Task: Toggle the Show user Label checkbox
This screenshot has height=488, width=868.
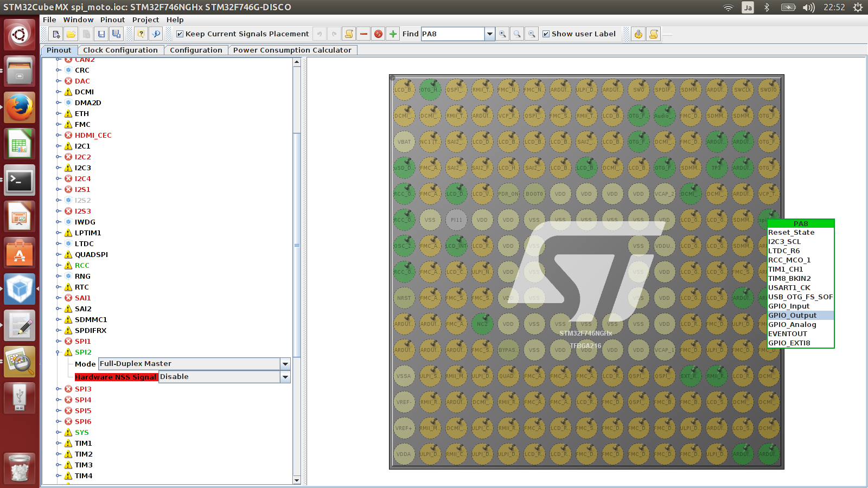Action: pyautogui.click(x=546, y=34)
